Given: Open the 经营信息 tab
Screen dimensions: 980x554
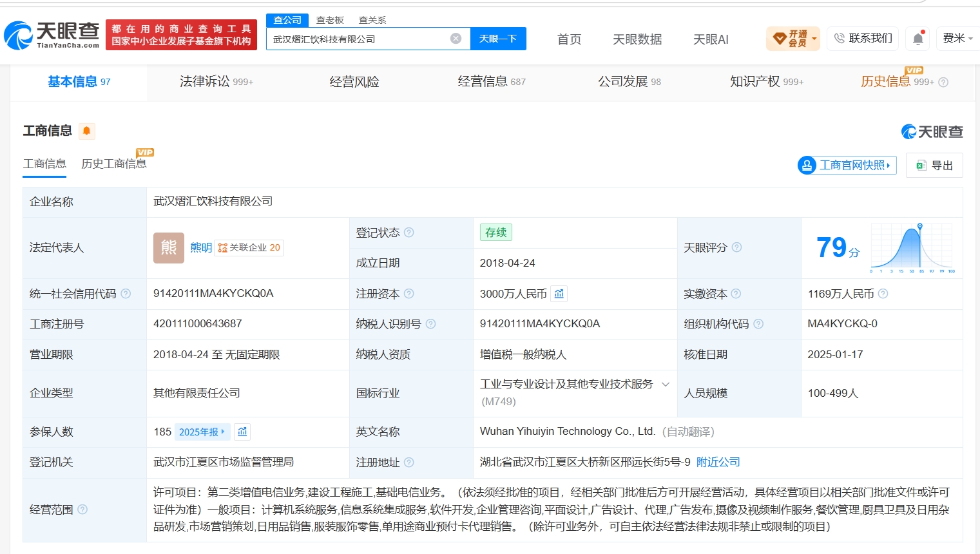Looking at the screenshot, I should point(492,82).
